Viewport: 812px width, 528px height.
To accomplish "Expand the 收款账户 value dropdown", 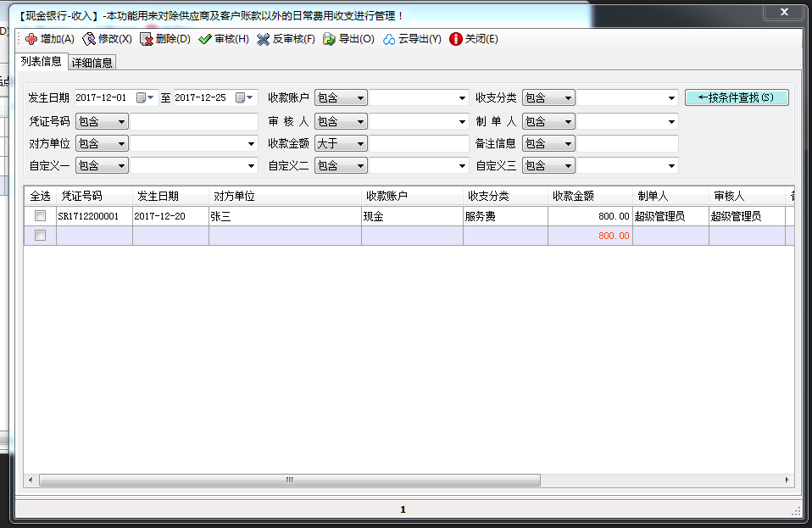I will coord(462,98).
